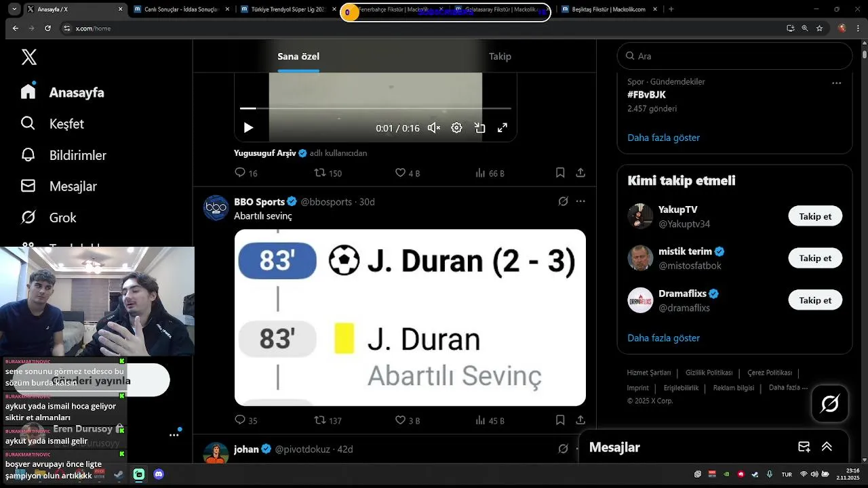This screenshot has height=488, width=868.
Task: Repost BBO Sports post with 137 reposts
Action: click(328, 420)
